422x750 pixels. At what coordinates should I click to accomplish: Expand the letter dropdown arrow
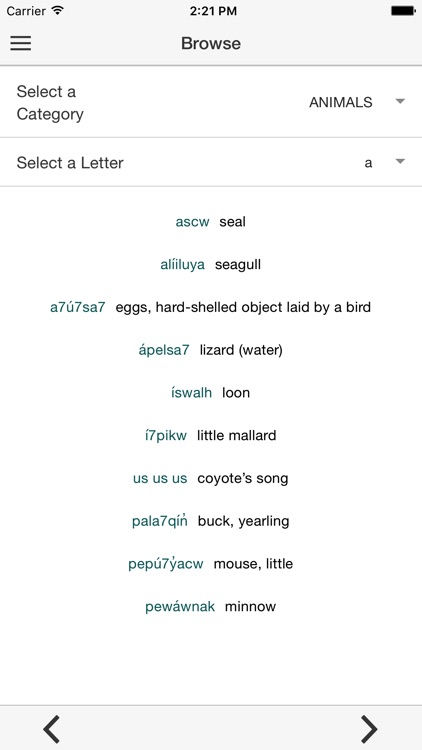(400, 162)
